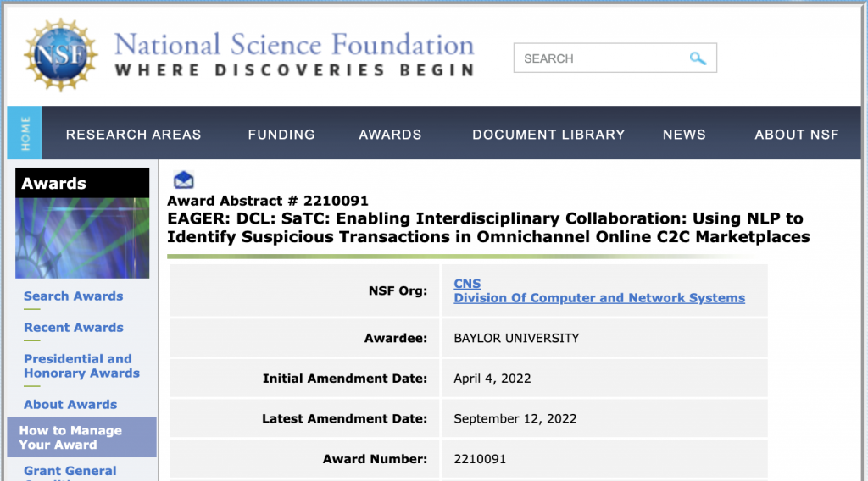Select the September 12, 2022 date
Screen dimensions: 868x481
click(515, 419)
